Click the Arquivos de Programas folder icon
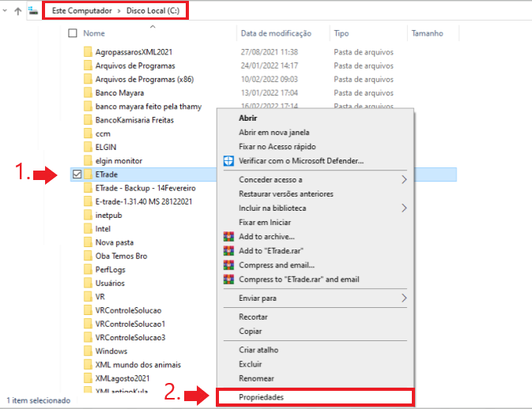This screenshot has height=409, width=532. [x=88, y=66]
